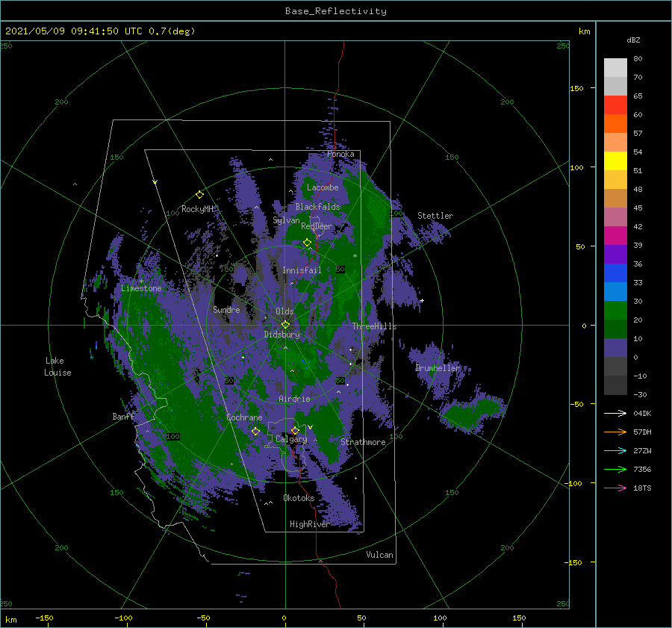Click the Calgary label

pos(291,439)
